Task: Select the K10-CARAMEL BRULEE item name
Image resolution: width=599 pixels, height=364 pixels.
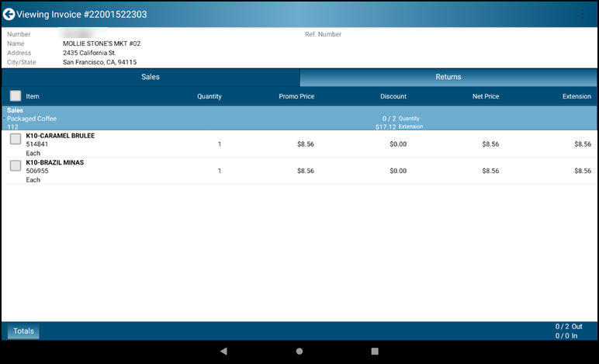Action: coord(61,136)
